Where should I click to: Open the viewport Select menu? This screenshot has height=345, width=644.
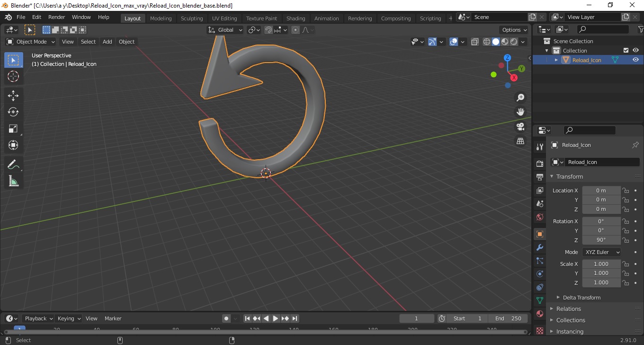coord(88,42)
